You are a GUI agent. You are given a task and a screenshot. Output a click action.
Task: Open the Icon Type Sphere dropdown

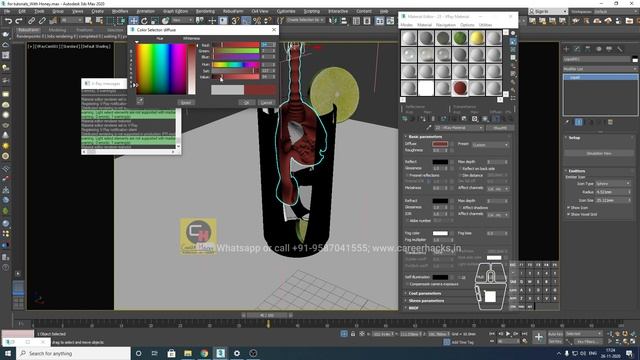[613, 184]
